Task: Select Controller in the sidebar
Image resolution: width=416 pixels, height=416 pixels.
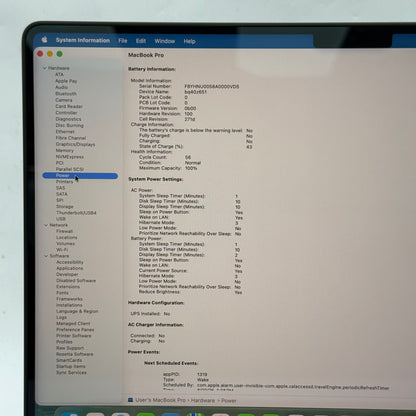Action: [66, 112]
